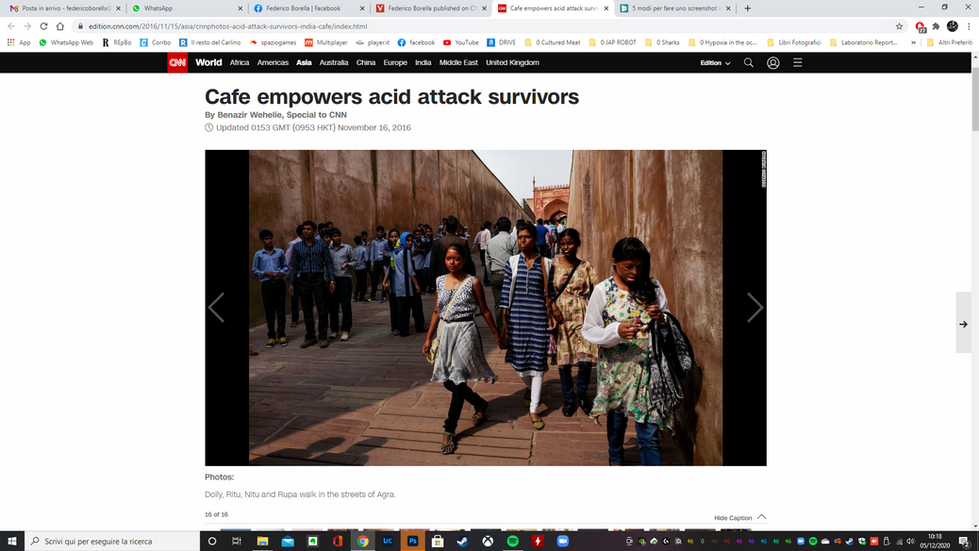Select the Africa section in CNN nav

click(x=239, y=62)
